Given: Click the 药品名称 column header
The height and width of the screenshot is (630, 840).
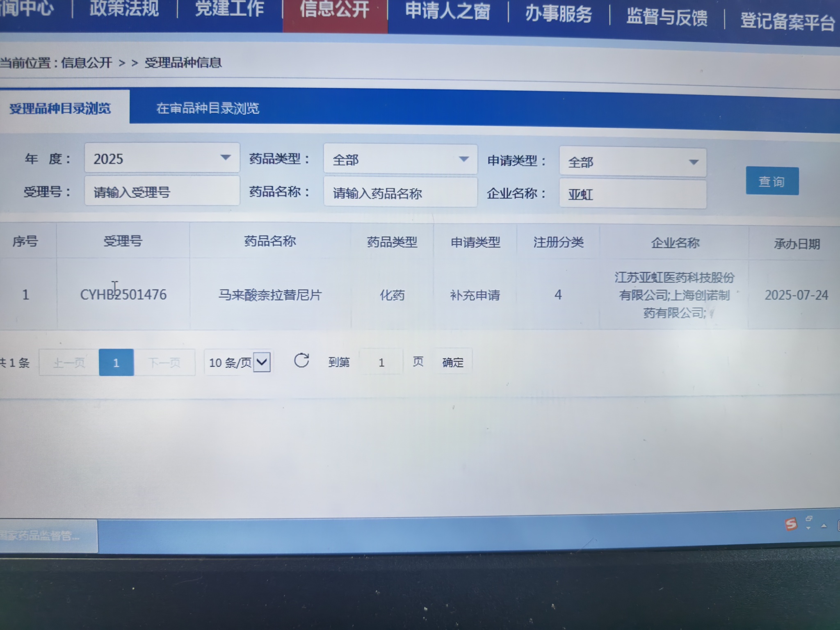Looking at the screenshot, I should 270,241.
